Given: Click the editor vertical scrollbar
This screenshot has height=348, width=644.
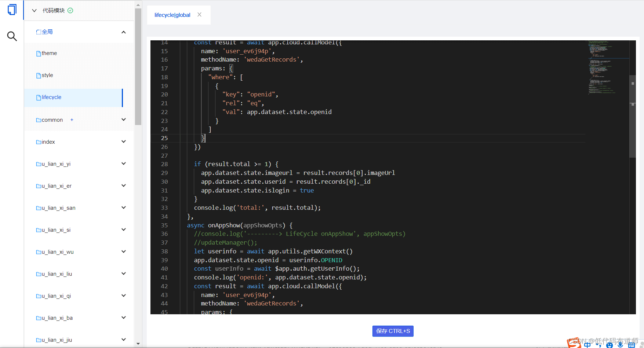Looking at the screenshot, I should pos(633,117).
